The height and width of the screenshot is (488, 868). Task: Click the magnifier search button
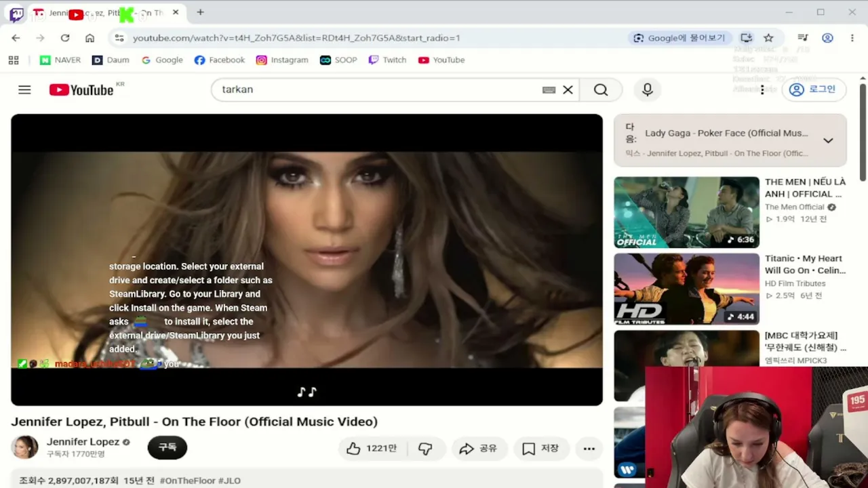[x=601, y=89]
